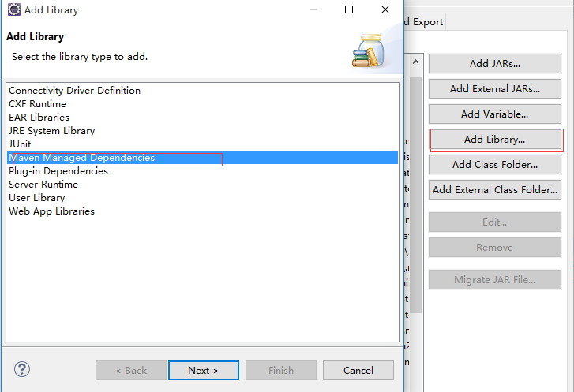Select Server Runtime library type

[202, 185]
